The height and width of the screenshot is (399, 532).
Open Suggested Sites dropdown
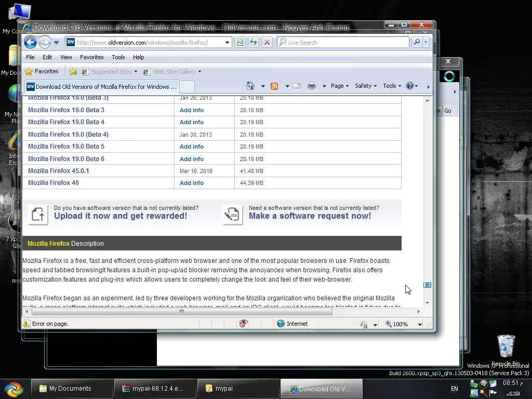pos(109,72)
